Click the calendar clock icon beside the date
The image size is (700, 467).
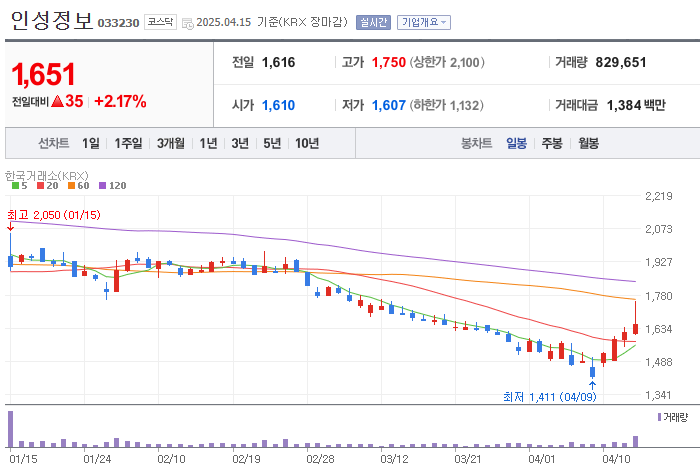point(188,23)
